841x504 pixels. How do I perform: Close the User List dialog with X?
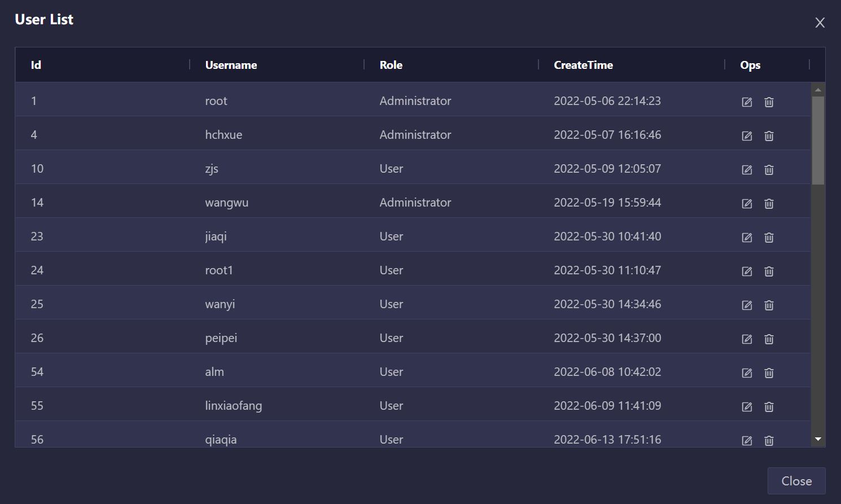pyautogui.click(x=820, y=23)
